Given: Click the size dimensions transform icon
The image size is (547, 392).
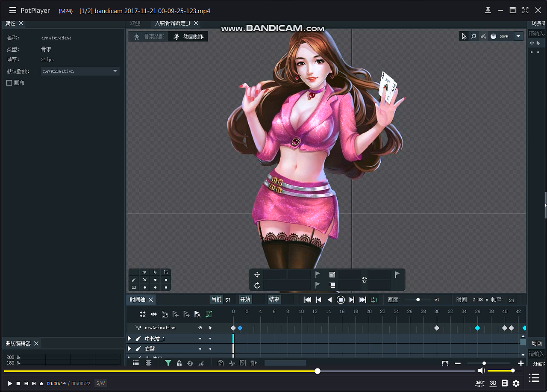Looking at the screenshot, I should 332,285.
